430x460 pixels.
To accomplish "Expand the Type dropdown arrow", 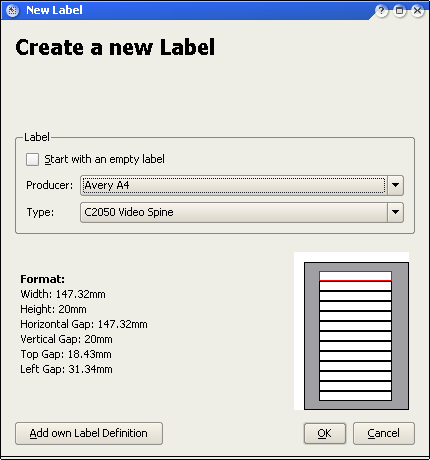I will point(395,212).
